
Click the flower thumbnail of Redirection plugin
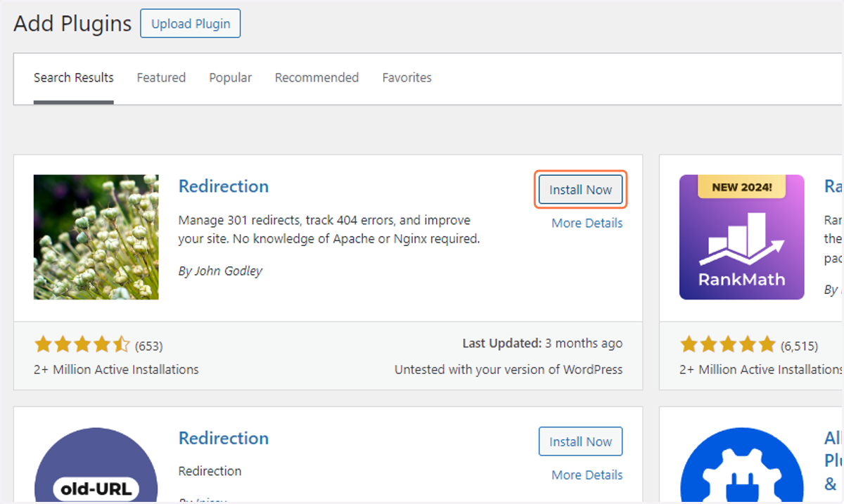click(x=96, y=237)
